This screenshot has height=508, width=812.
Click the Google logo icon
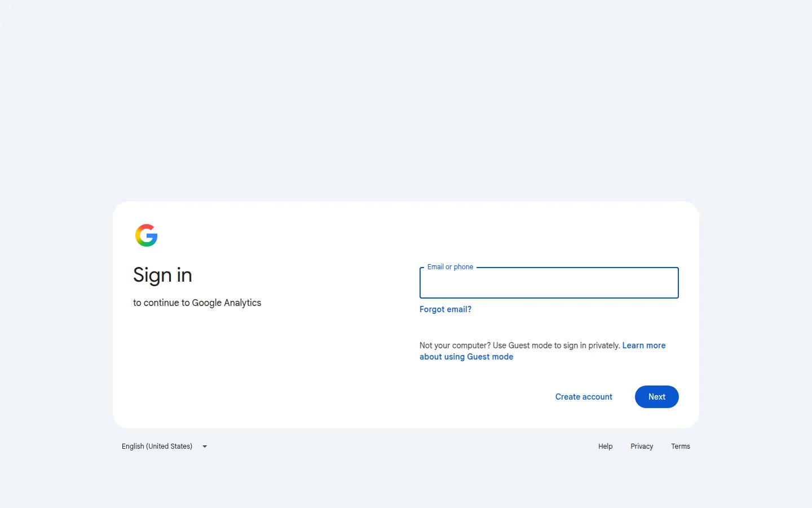click(x=147, y=235)
